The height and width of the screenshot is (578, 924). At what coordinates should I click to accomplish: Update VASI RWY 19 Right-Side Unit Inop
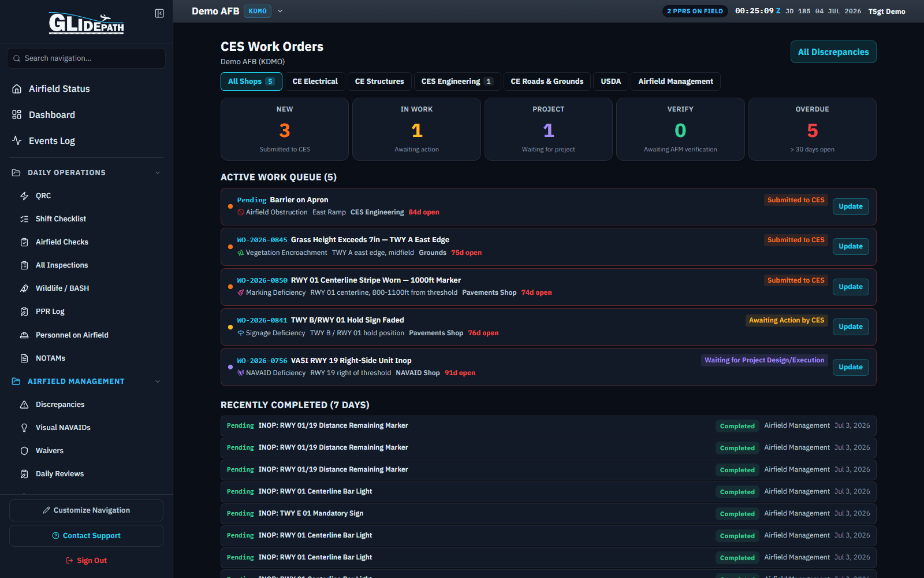pos(851,367)
